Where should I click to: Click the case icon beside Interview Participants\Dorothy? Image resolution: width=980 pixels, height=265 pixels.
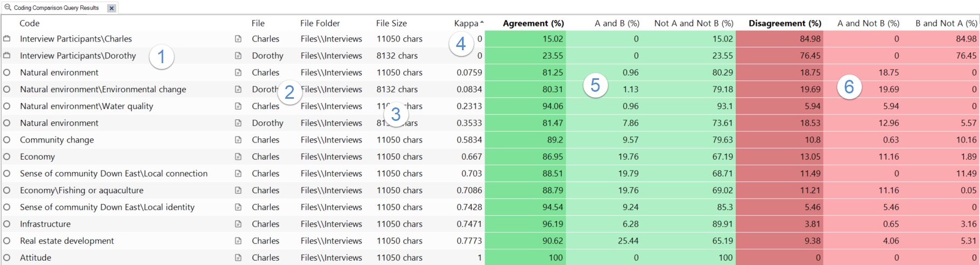pos(7,56)
